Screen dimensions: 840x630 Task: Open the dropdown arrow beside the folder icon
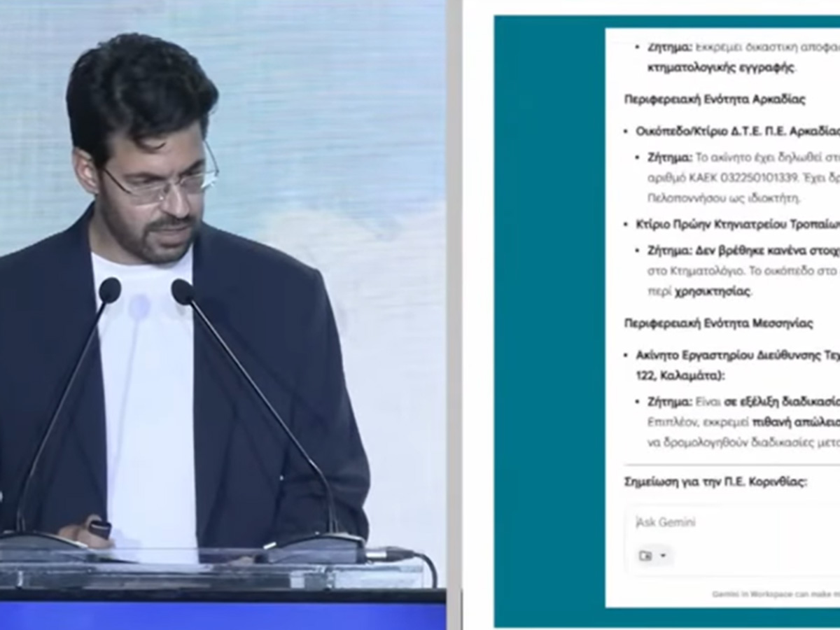(x=664, y=556)
